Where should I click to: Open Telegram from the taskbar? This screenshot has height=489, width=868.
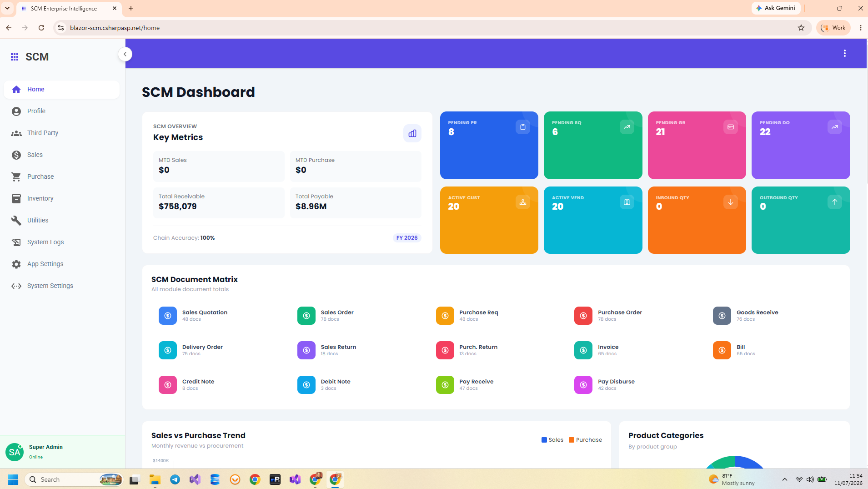(175, 479)
